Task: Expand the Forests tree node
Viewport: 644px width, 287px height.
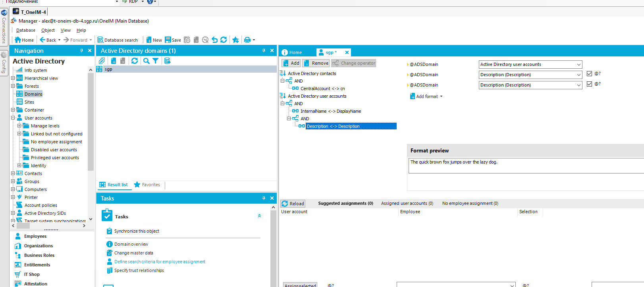Action: pos(13,86)
